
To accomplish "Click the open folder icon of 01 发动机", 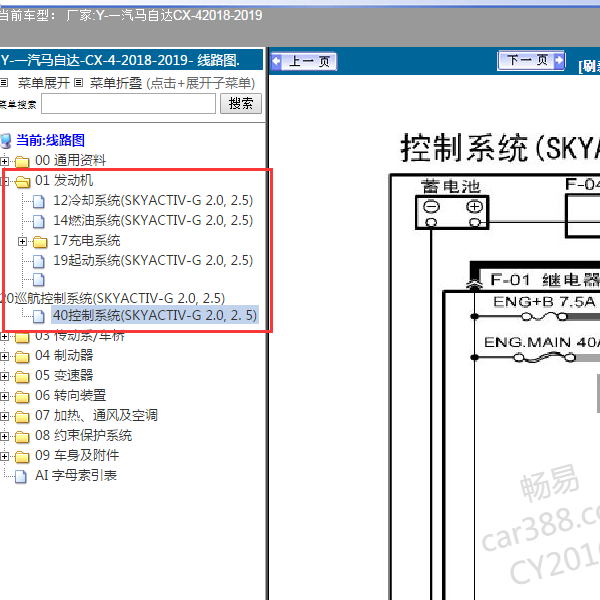I will coord(23,181).
